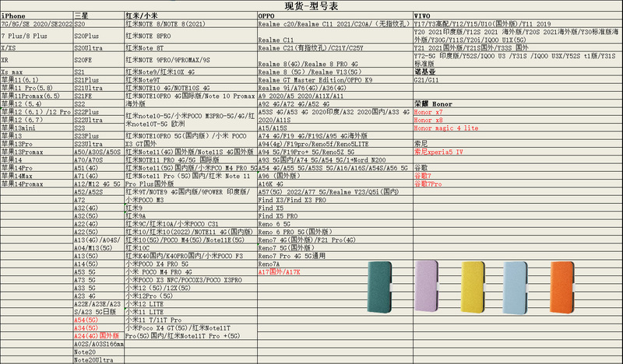Click the orange phone case image
The image size is (623, 364).
562,288
